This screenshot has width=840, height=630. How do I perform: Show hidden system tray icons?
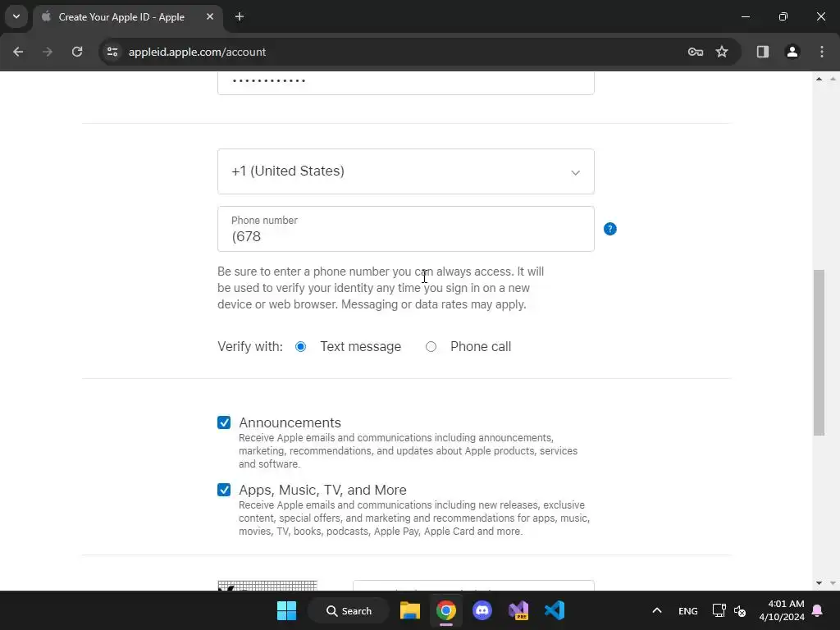point(657,610)
